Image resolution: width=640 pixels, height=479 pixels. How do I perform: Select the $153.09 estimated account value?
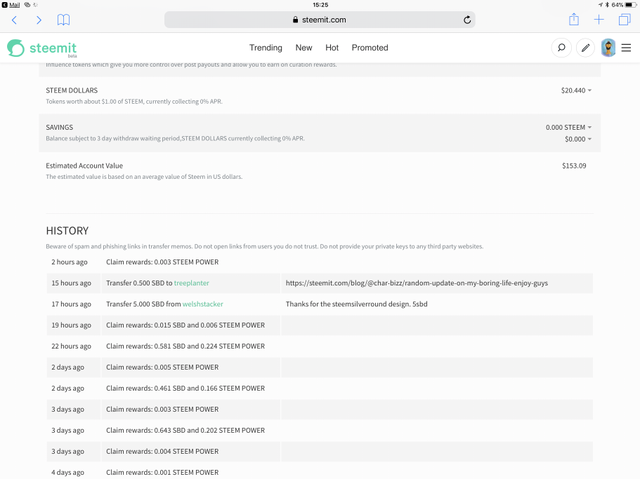click(x=574, y=166)
